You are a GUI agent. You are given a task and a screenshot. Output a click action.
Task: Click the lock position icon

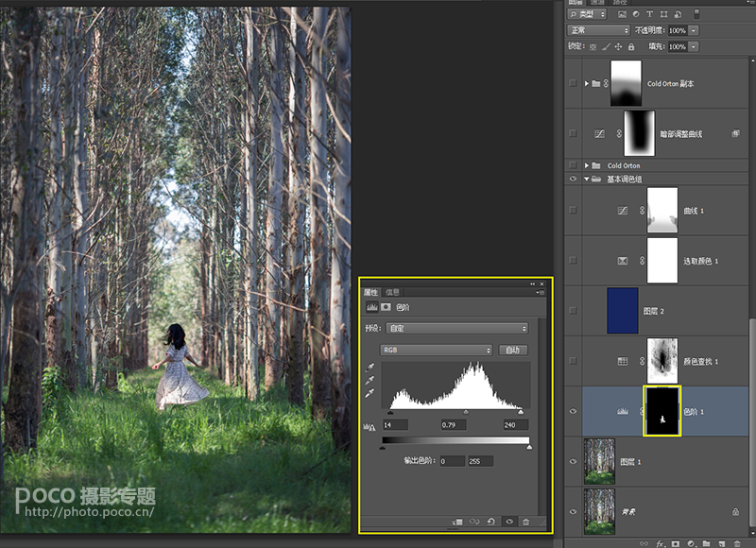[x=619, y=46]
